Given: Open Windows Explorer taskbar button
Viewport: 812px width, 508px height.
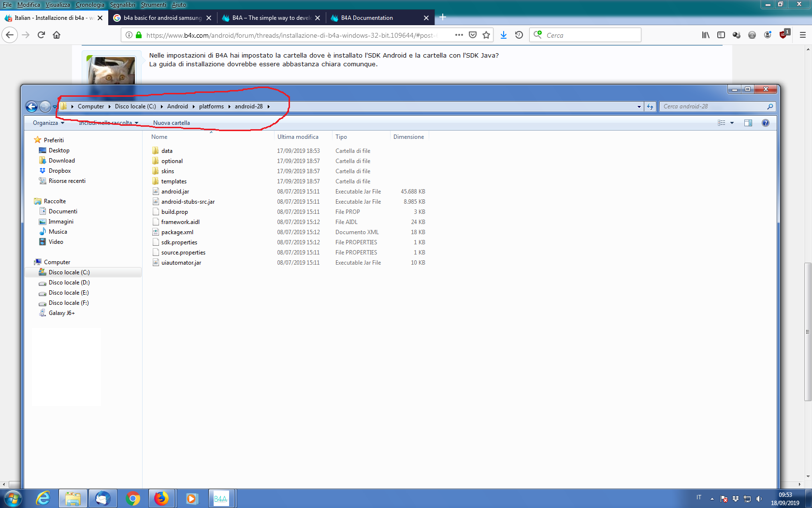Looking at the screenshot, I should click(x=73, y=498).
